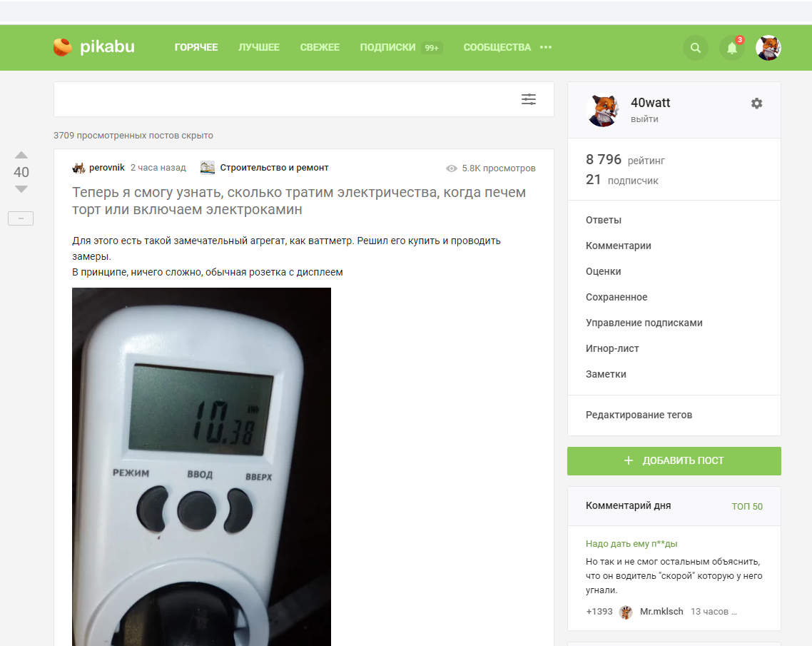Click the Добавить пост button
Screen dimensions: 812x646
tap(674, 460)
